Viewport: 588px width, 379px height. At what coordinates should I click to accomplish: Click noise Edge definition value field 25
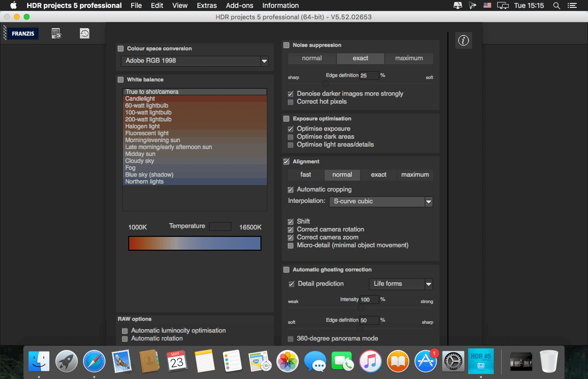coord(369,76)
